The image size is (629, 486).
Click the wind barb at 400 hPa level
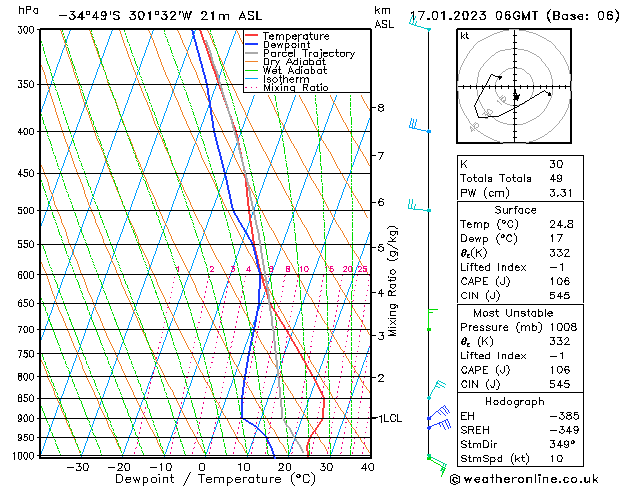tap(420, 126)
